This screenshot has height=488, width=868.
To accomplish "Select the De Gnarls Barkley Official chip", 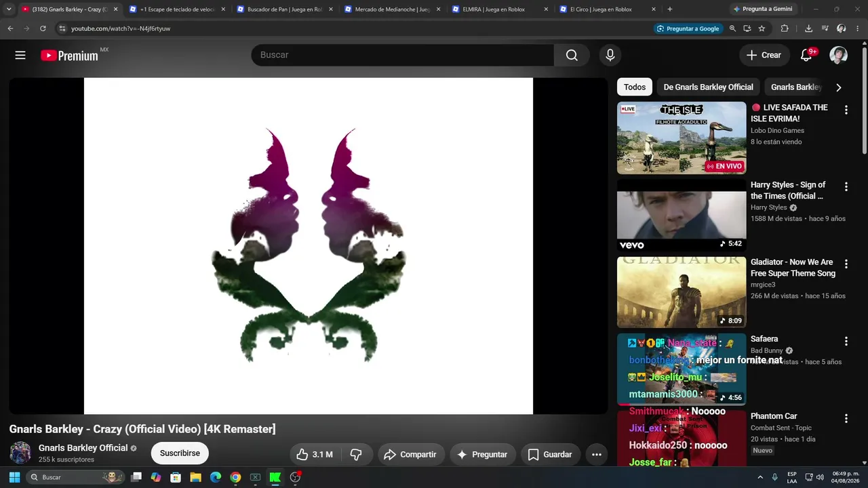I will [x=708, y=87].
